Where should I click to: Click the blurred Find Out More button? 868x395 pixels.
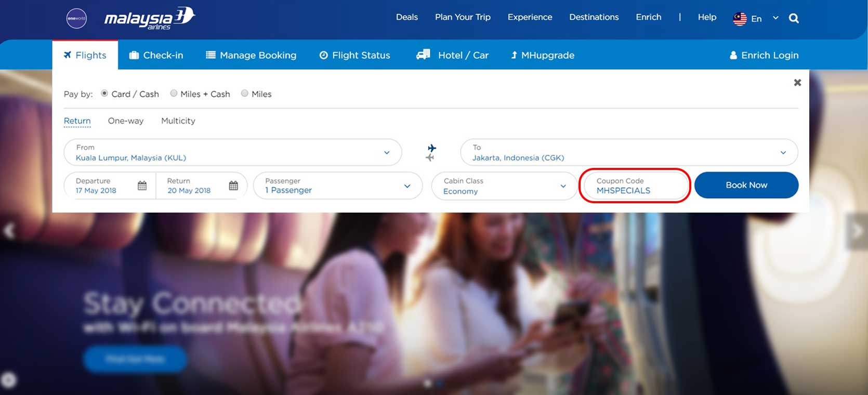pyautogui.click(x=135, y=359)
